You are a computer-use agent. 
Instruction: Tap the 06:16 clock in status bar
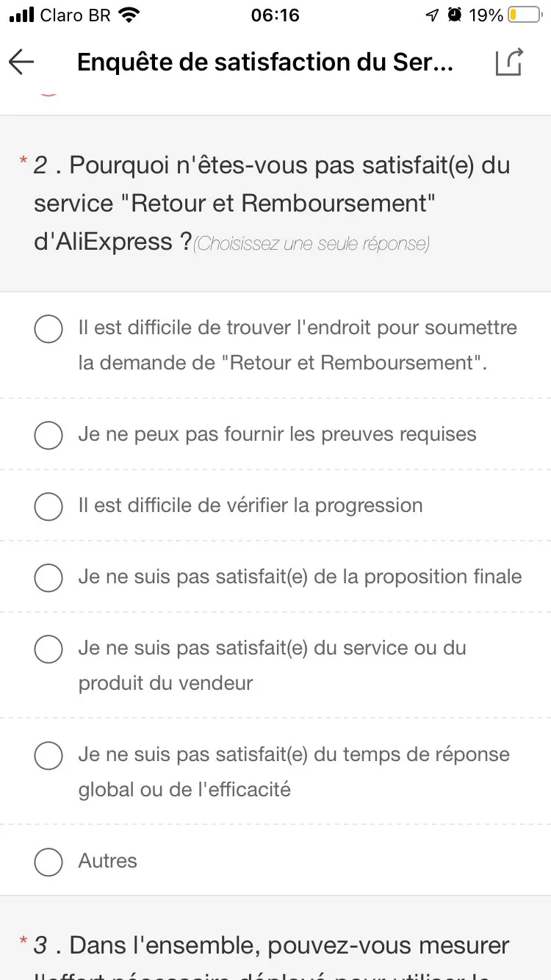point(275,15)
